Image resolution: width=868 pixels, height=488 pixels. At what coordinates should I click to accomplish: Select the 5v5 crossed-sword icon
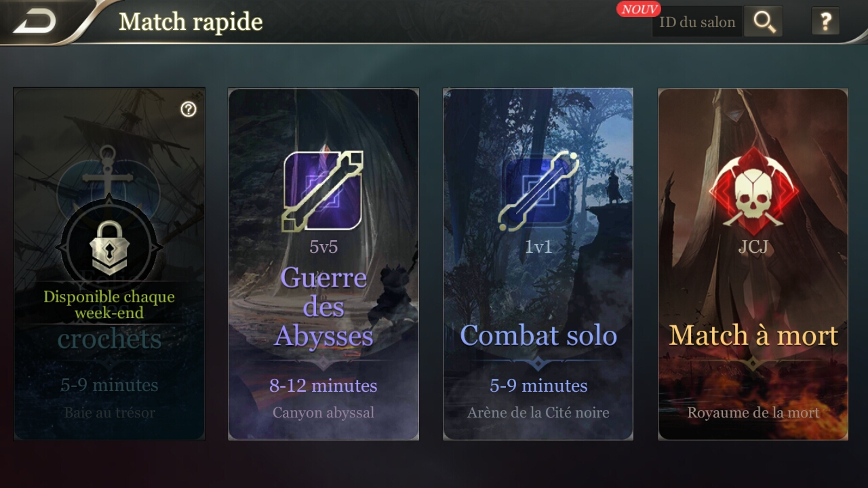tap(323, 190)
